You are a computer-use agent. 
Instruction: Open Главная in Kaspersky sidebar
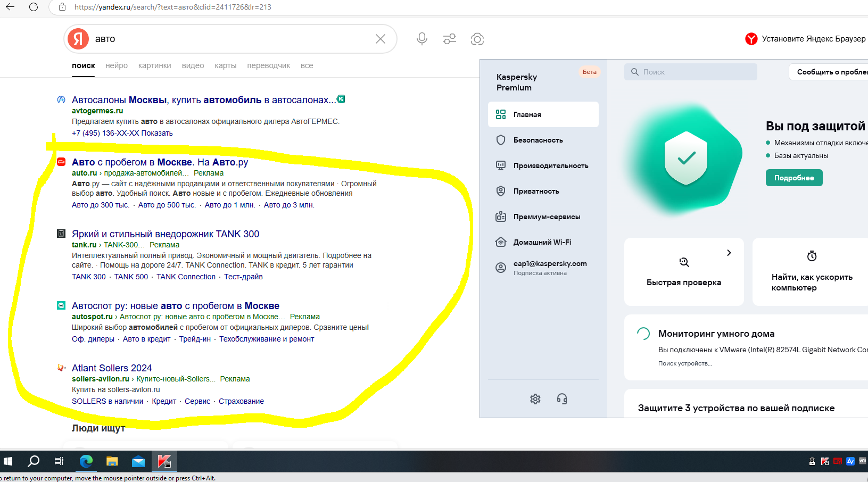(x=543, y=114)
